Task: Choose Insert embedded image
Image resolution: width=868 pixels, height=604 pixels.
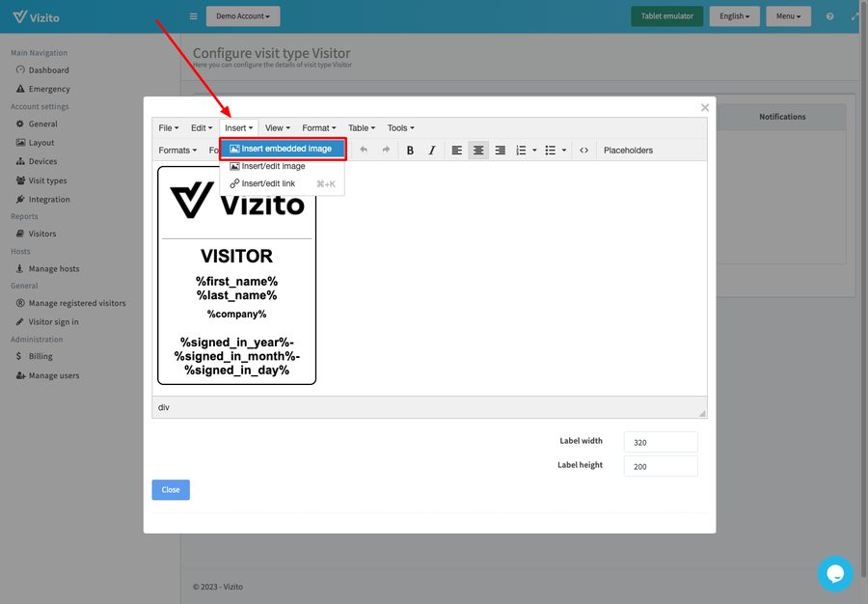Action: pos(283,149)
